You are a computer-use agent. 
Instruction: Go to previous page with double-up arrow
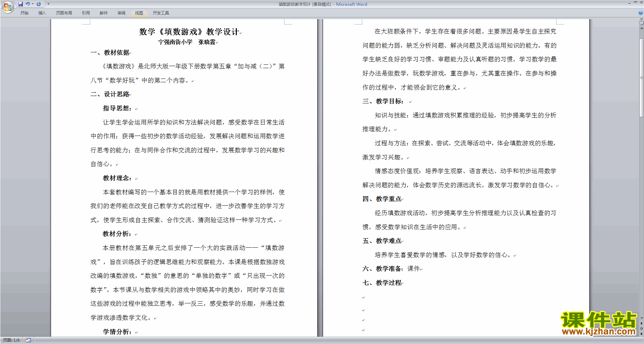click(x=641, y=323)
